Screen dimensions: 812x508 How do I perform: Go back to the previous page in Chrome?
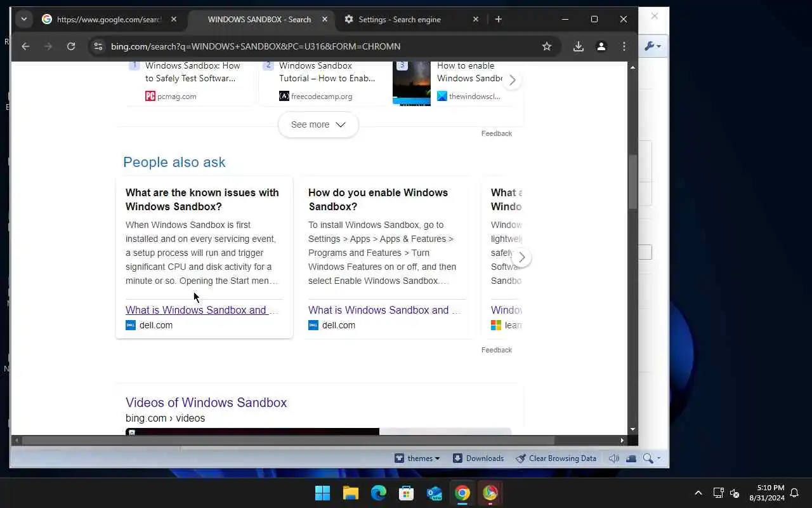[x=25, y=46]
